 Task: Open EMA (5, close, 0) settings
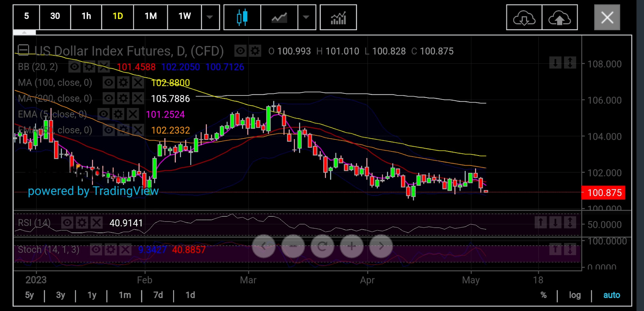[118, 114]
